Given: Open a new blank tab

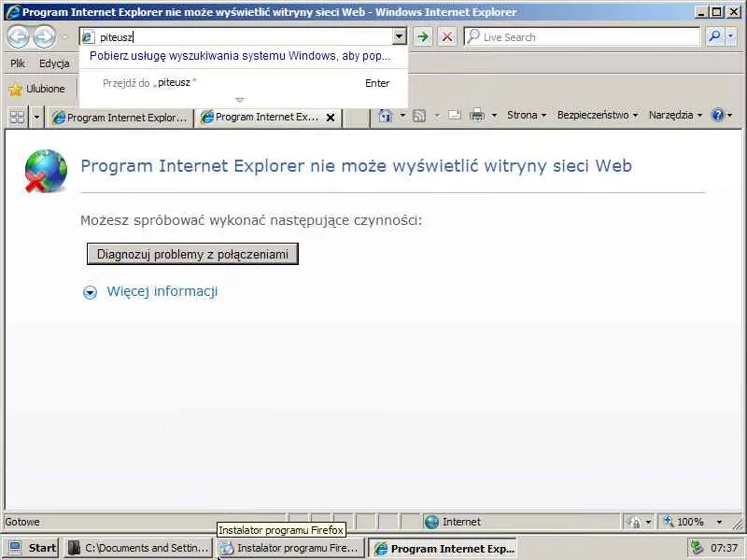Looking at the screenshot, I should point(356,118).
